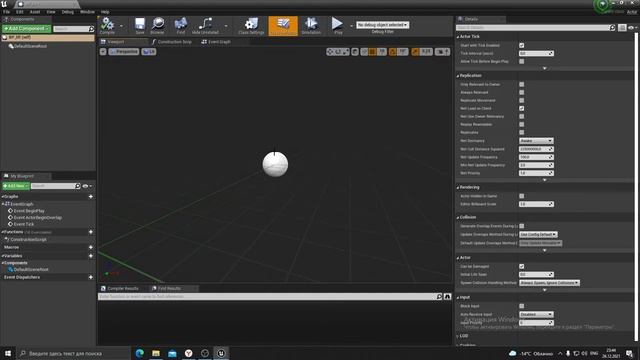Click the Browse toolbar icon

(158, 26)
